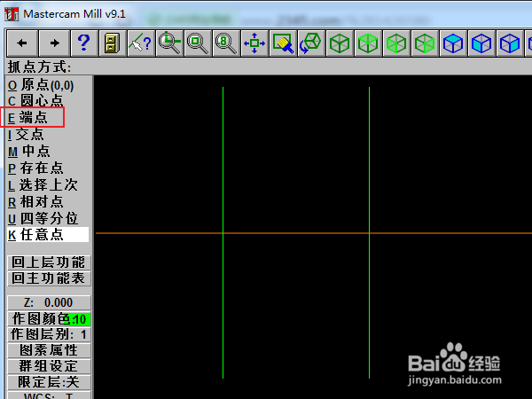Open 图素属性 attributes button
Image resolution: width=532 pixels, height=399 pixels.
[49, 350]
